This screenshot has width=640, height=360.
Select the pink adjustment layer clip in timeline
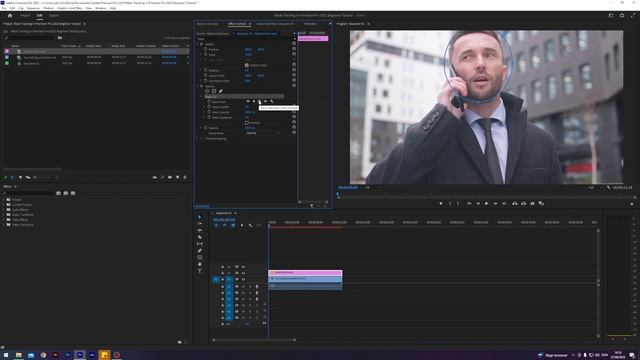coord(305,273)
